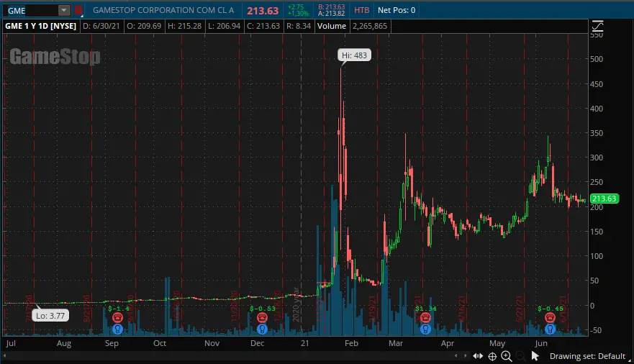This screenshot has width=634, height=364.
Task: Click the $-0.45 earnings value label
Action: [x=551, y=309]
